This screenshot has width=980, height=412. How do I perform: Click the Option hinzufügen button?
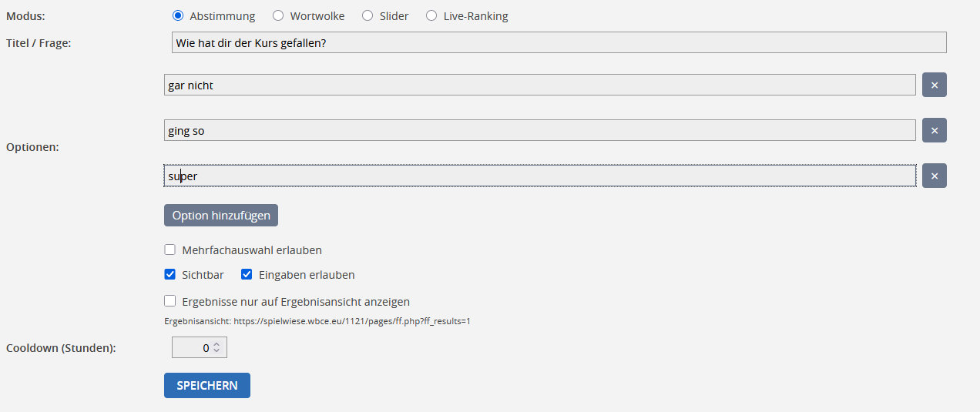pyautogui.click(x=220, y=216)
